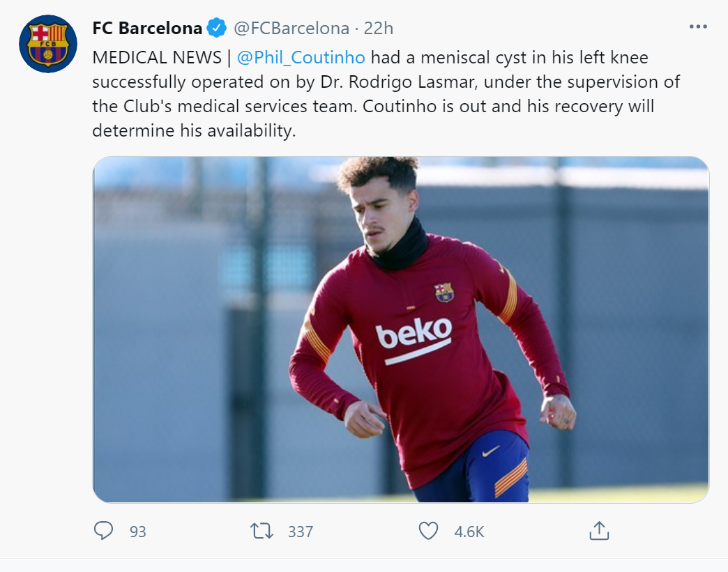
Task: Like the tweet with the heart icon
Action: [428, 532]
